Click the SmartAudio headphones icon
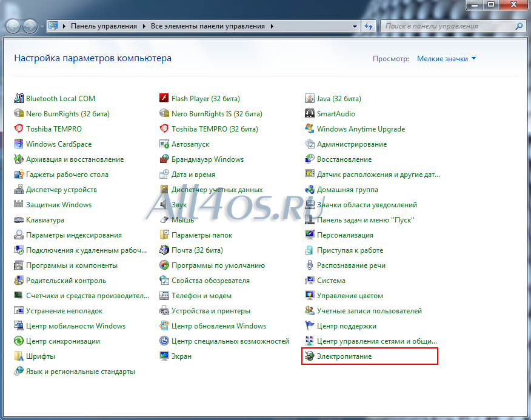Screen dimensions: 531x420 [310, 114]
